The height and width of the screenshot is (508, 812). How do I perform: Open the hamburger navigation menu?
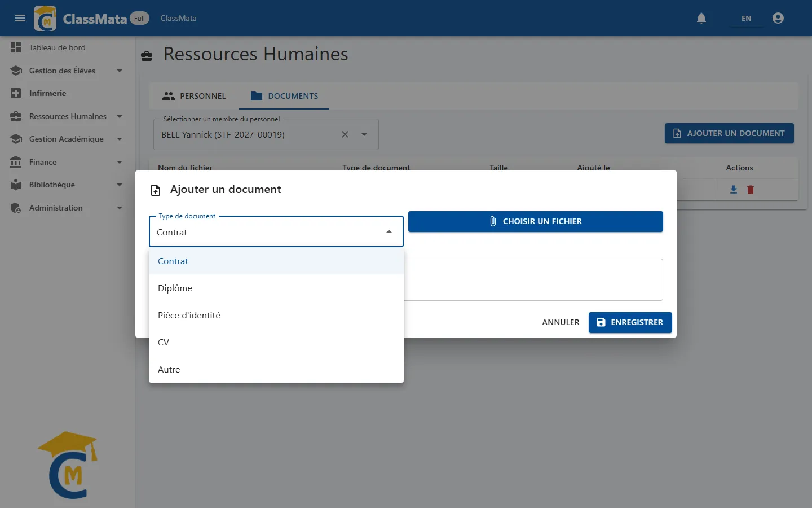[x=20, y=18]
